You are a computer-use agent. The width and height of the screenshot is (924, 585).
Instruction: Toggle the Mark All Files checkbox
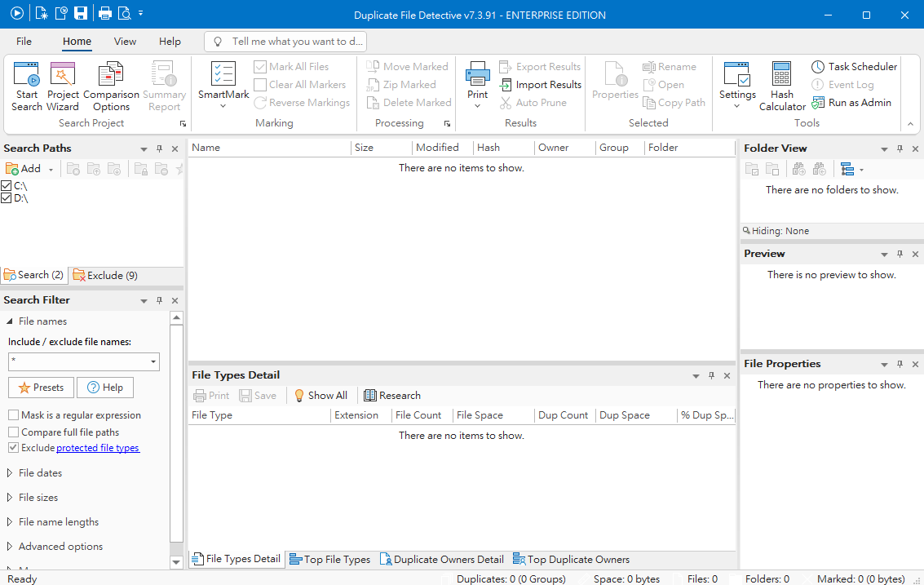tap(260, 67)
